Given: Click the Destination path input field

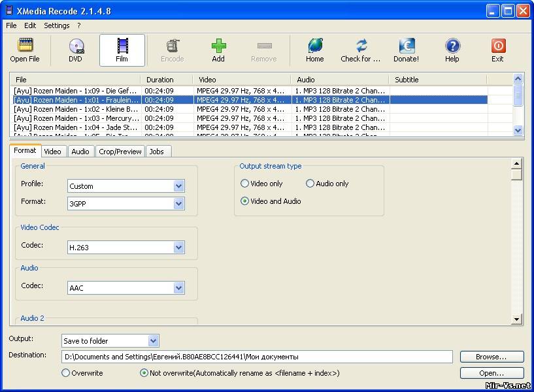Looking at the screenshot, I should [257, 357].
